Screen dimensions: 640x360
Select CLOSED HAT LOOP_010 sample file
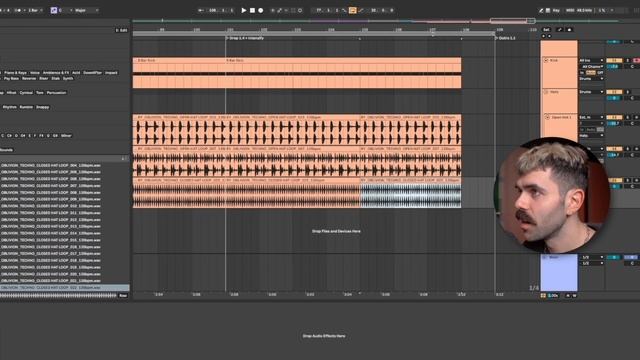click(x=51, y=206)
